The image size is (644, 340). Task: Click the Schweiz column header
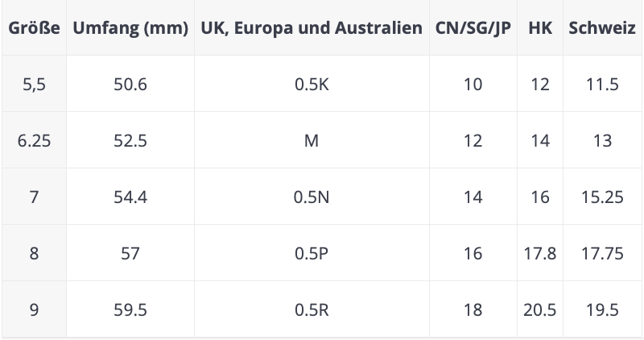pos(602,28)
